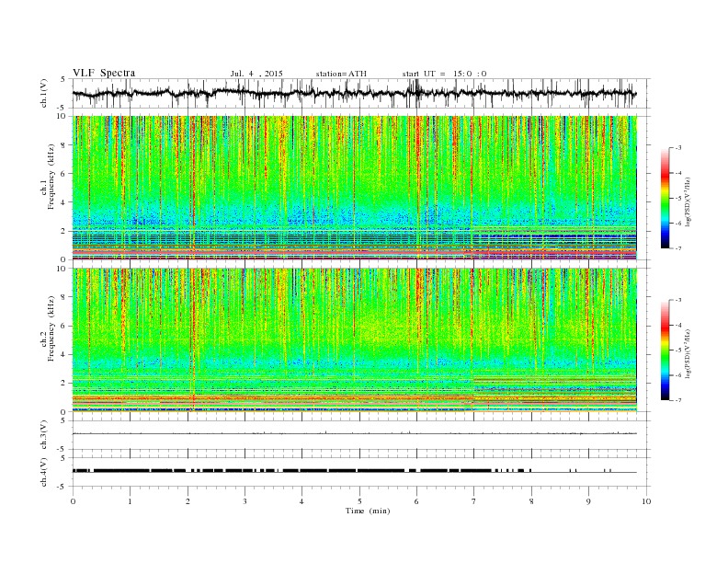Click time axis tick label '10' at bottom right

click(x=646, y=501)
